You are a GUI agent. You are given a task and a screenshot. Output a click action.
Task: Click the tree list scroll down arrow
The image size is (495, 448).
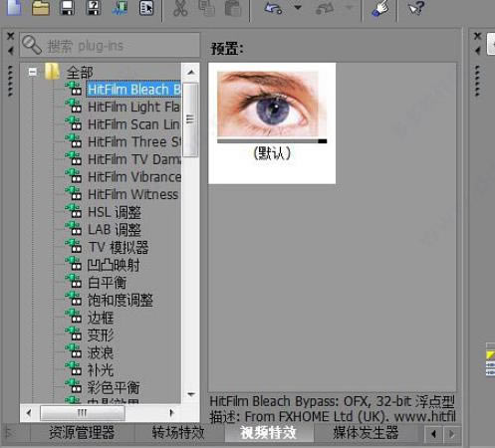point(190,394)
